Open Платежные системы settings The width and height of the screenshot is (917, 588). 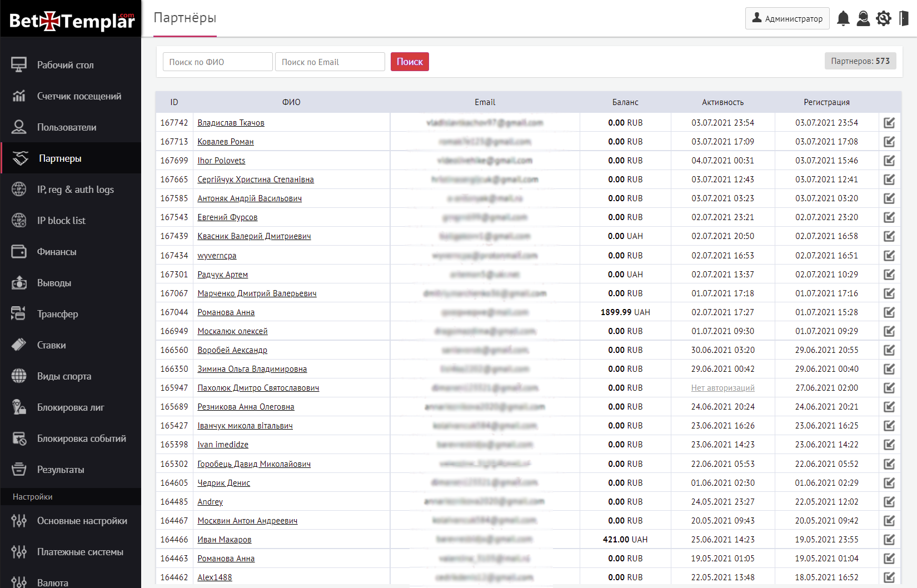[80, 552]
